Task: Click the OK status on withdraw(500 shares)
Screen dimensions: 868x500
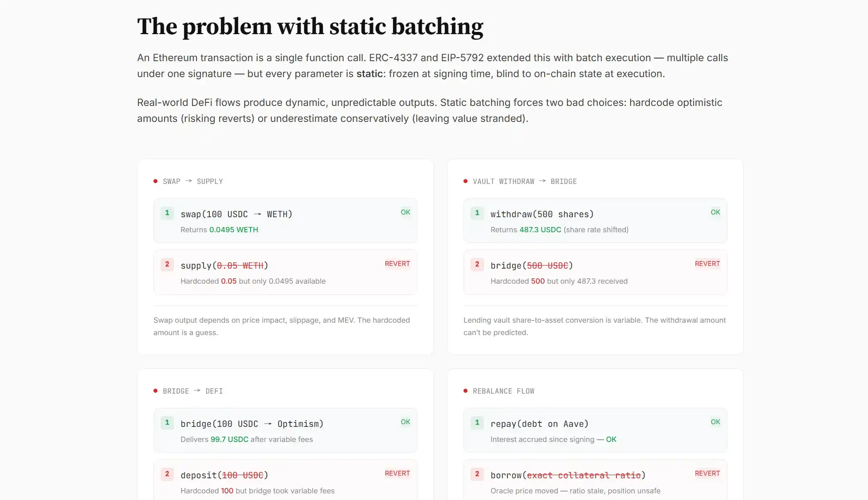Action: click(x=715, y=212)
